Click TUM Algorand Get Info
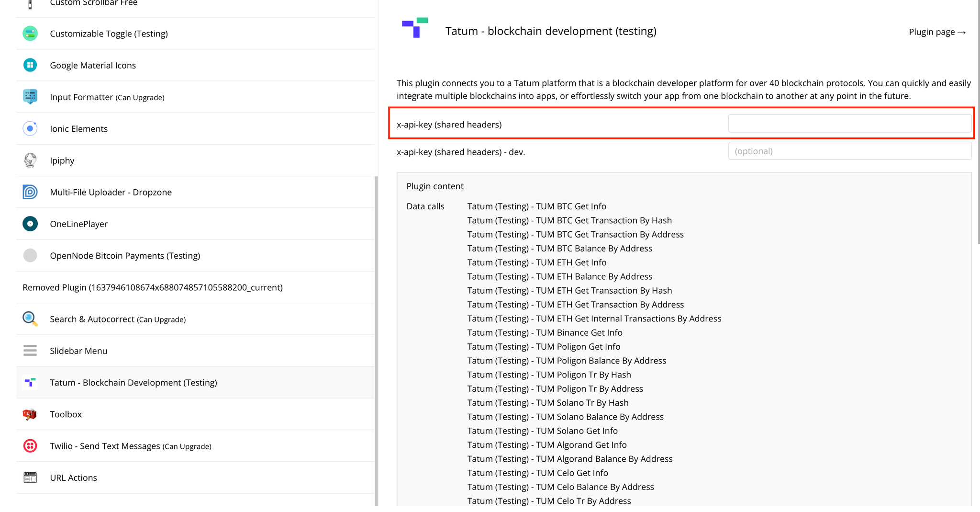The height and width of the screenshot is (512, 980). (547, 445)
